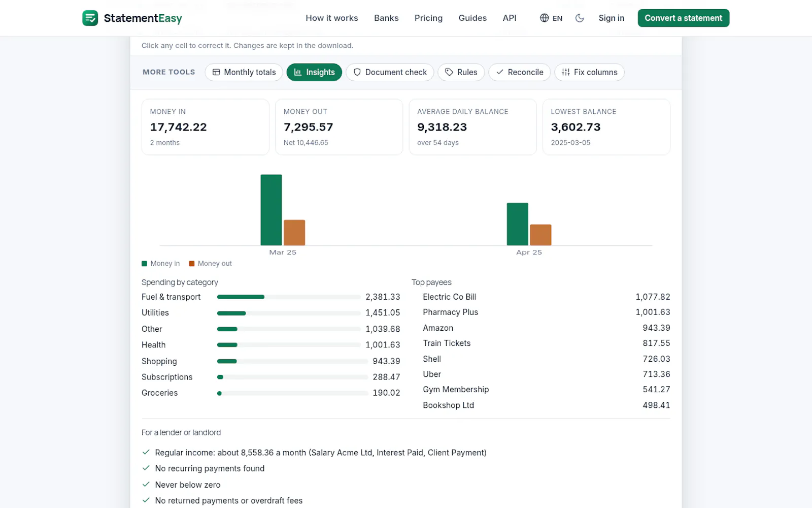The height and width of the screenshot is (508, 812).
Task: Click Electric Co Bill payee
Action: [x=450, y=297]
